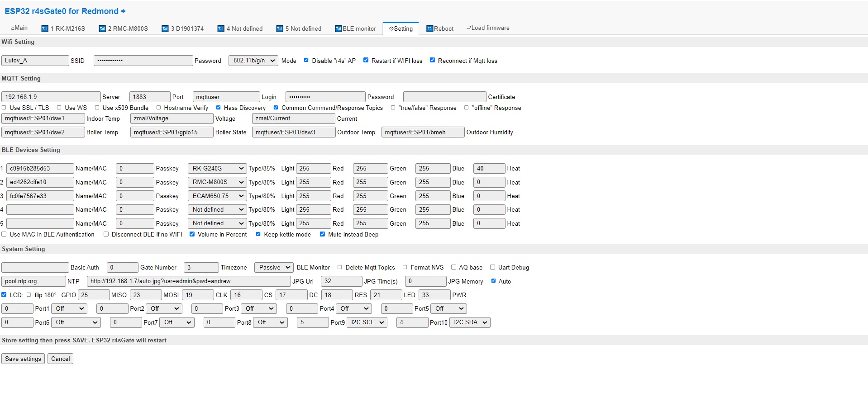The image size is (868, 393).
Task: Click the MQTT Login field mqttuser
Action: tap(226, 97)
